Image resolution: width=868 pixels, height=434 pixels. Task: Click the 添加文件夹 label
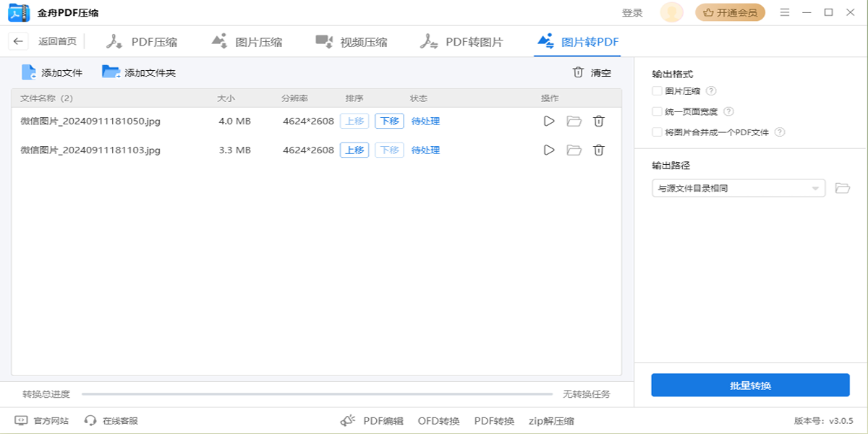(x=150, y=72)
